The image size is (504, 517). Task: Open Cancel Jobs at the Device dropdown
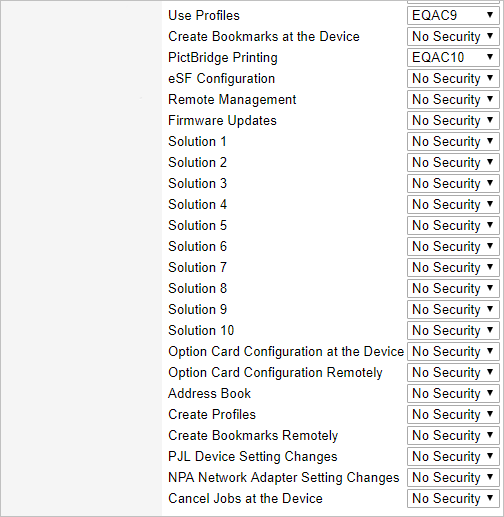coord(453,498)
